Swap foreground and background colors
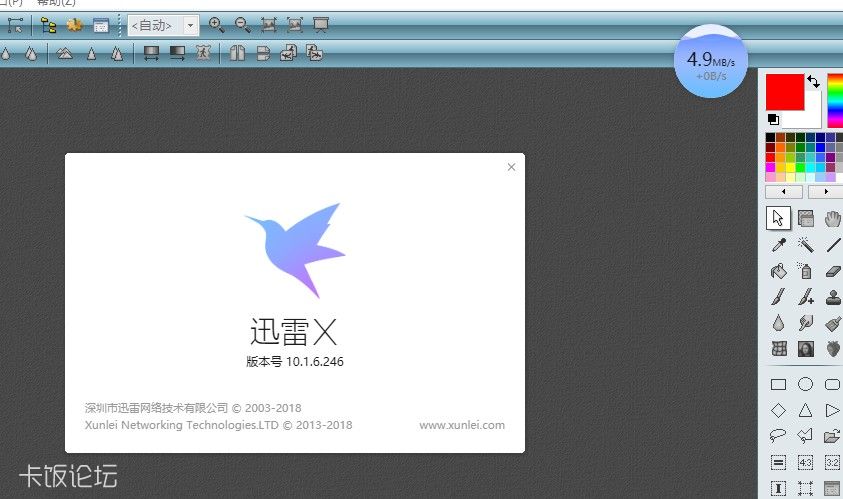The height and width of the screenshot is (499, 843). [813, 81]
